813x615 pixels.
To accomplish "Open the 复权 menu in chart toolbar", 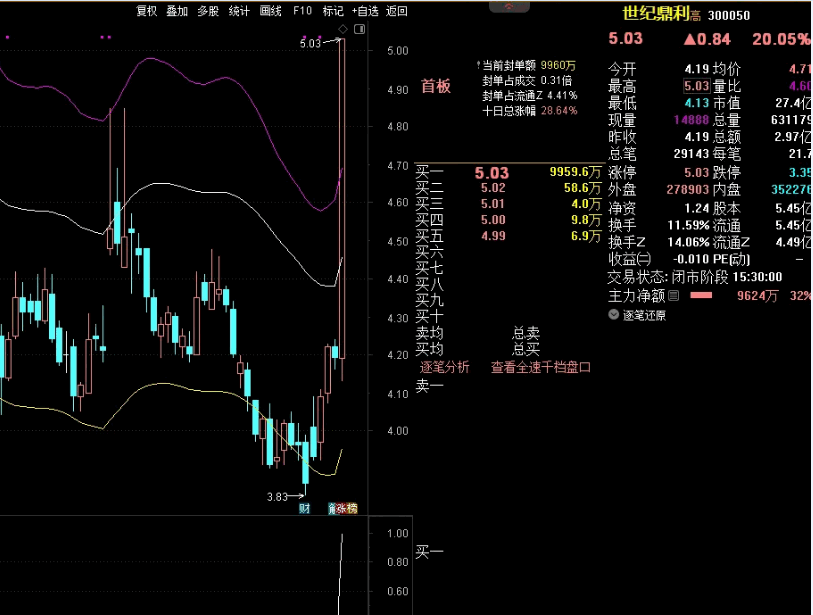I will 146,11.
